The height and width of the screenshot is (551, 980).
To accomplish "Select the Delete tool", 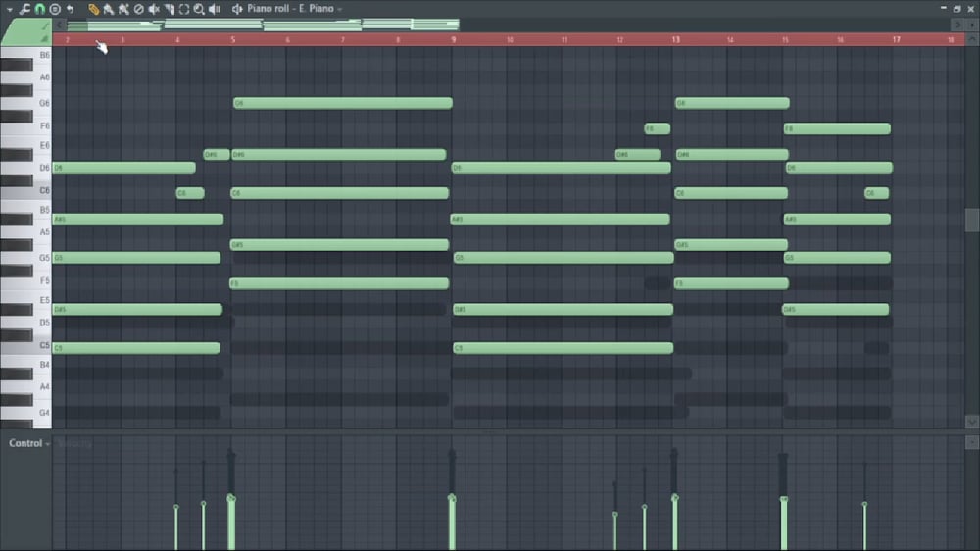I will (139, 9).
